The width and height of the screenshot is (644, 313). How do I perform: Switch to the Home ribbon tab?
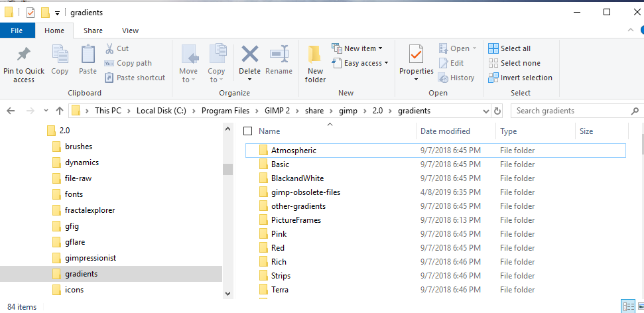54,31
